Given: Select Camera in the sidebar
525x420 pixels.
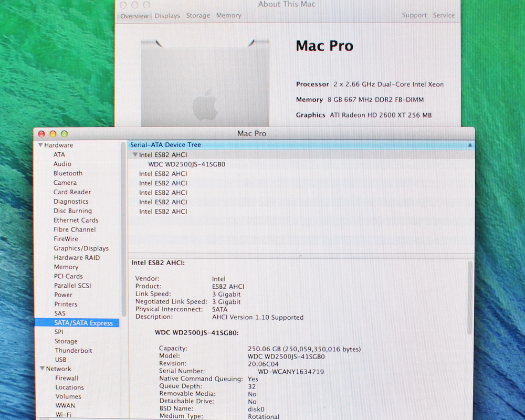Looking at the screenshot, I should [x=65, y=183].
